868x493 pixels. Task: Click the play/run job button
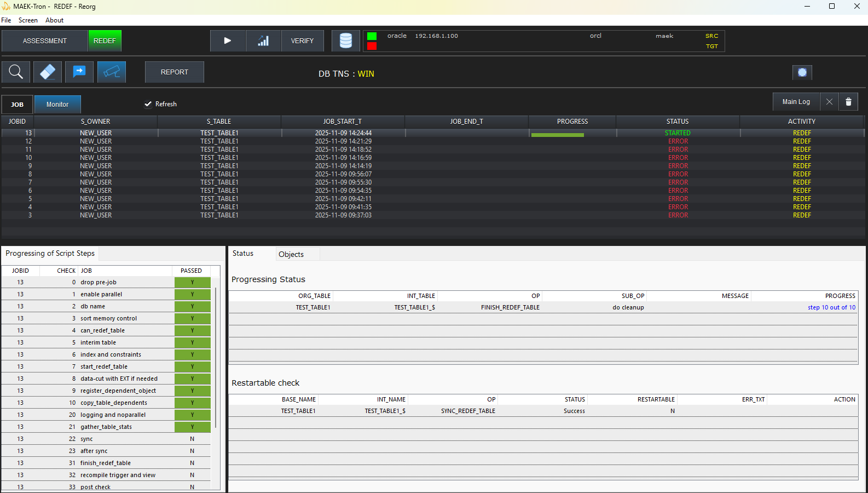[x=228, y=41]
